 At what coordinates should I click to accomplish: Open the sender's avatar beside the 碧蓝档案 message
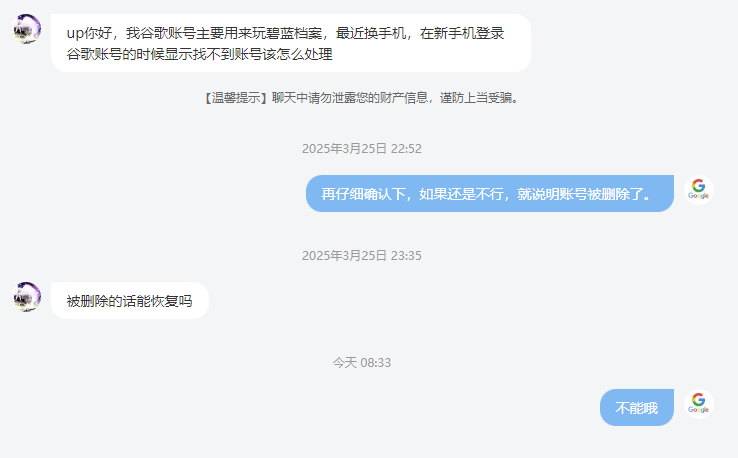point(26,29)
